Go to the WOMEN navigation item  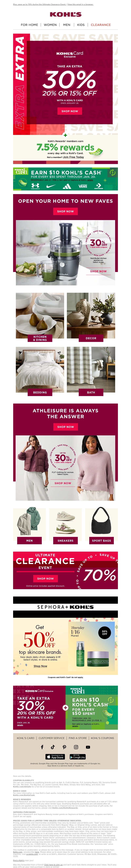[50, 25]
